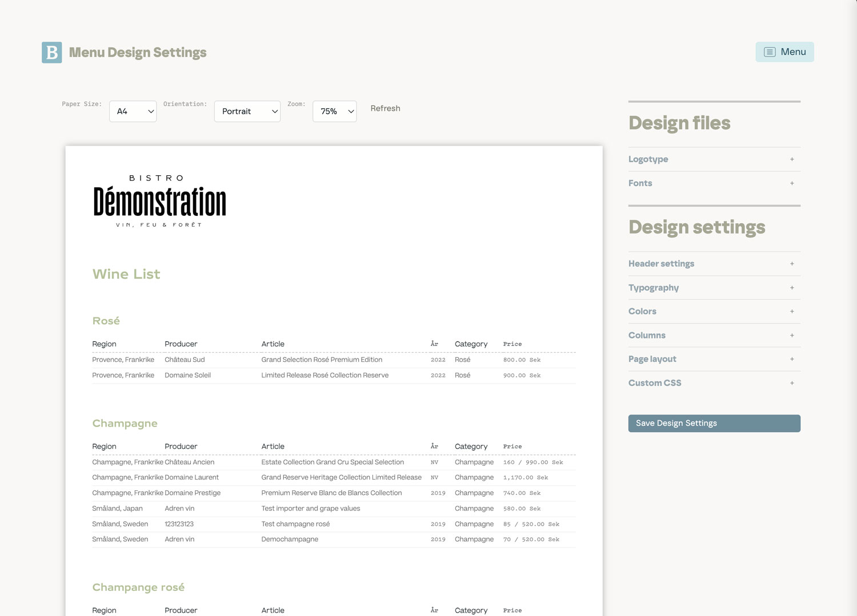This screenshot has width=857, height=616.
Task: Click the plus icon beside Header settings
Action: coord(792,264)
